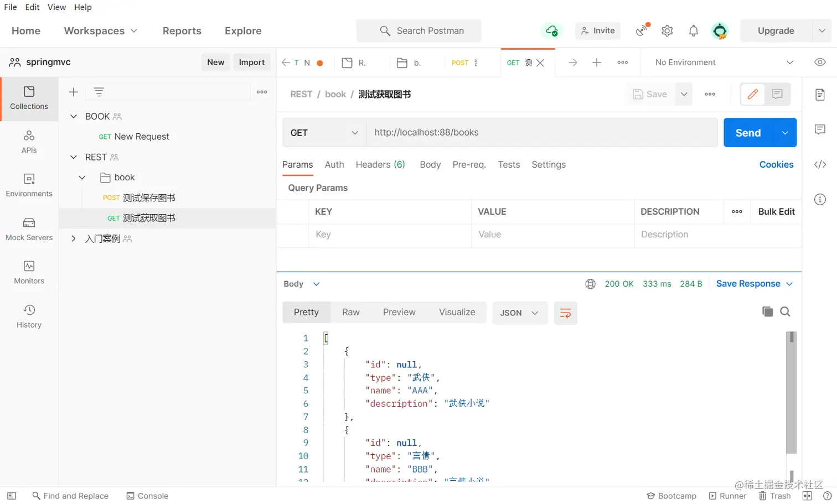Image resolution: width=837 pixels, height=504 pixels.
Task: Open the No Environment dropdown
Action: click(724, 63)
